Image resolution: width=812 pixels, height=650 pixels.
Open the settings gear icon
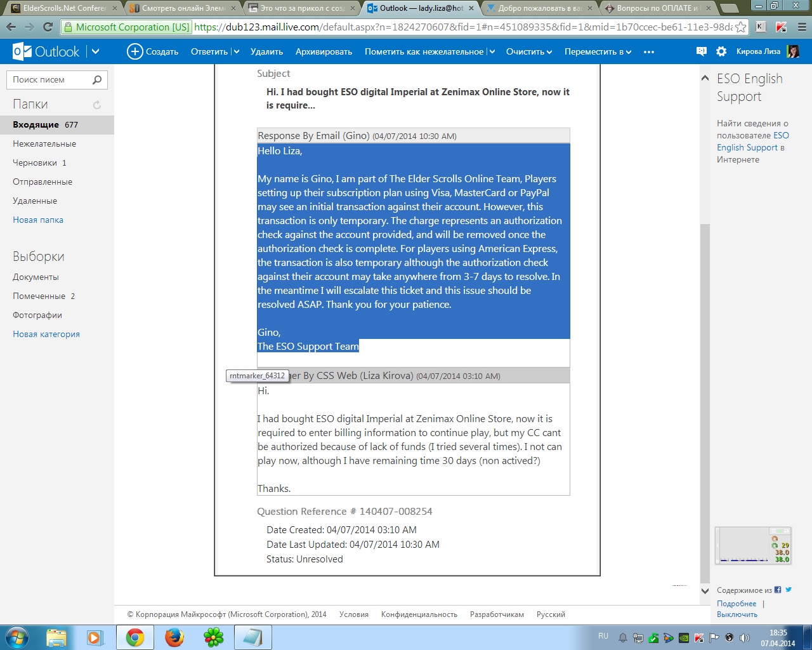click(721, 51)
